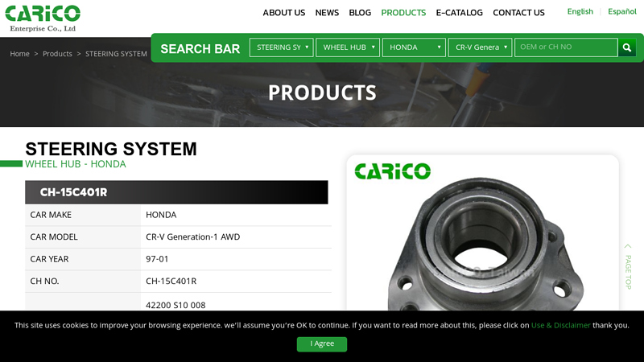The width and height of the screenshot is (644, 362).
Task: Click the CARICO Enterprise logo in header
Action: click(x=43, y=18)
